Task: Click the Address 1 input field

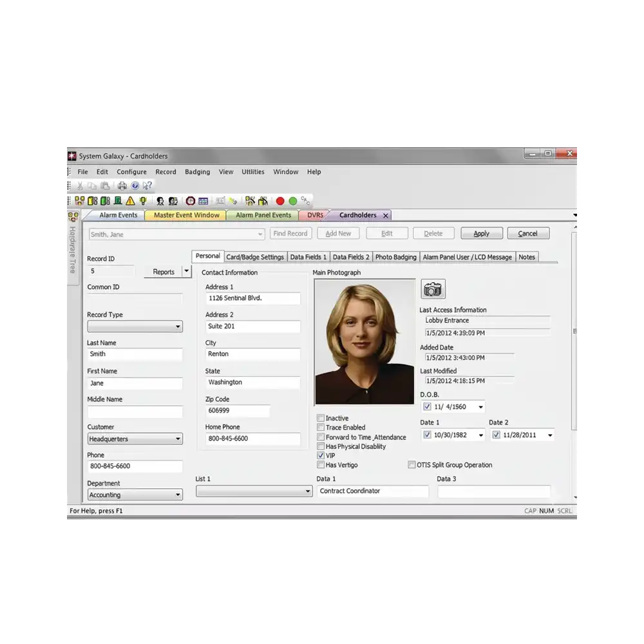Action: 252,298
